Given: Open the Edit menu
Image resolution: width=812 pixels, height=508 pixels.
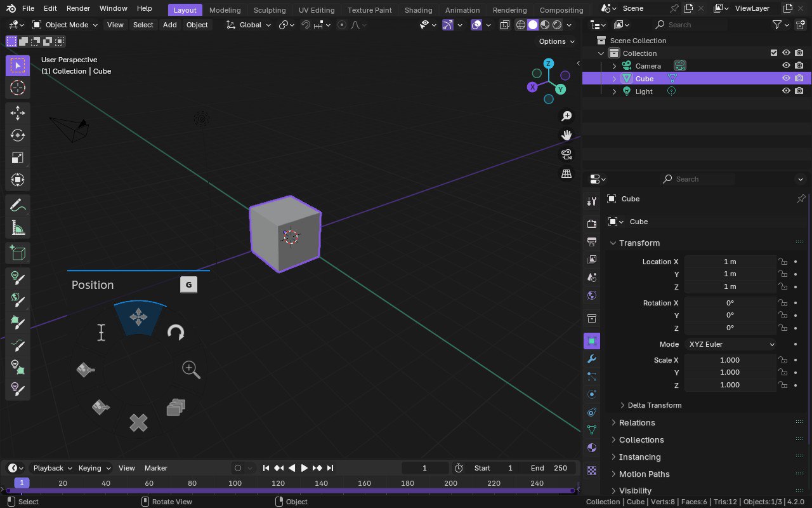Looking at the screenshot, I should coord(50,8).
